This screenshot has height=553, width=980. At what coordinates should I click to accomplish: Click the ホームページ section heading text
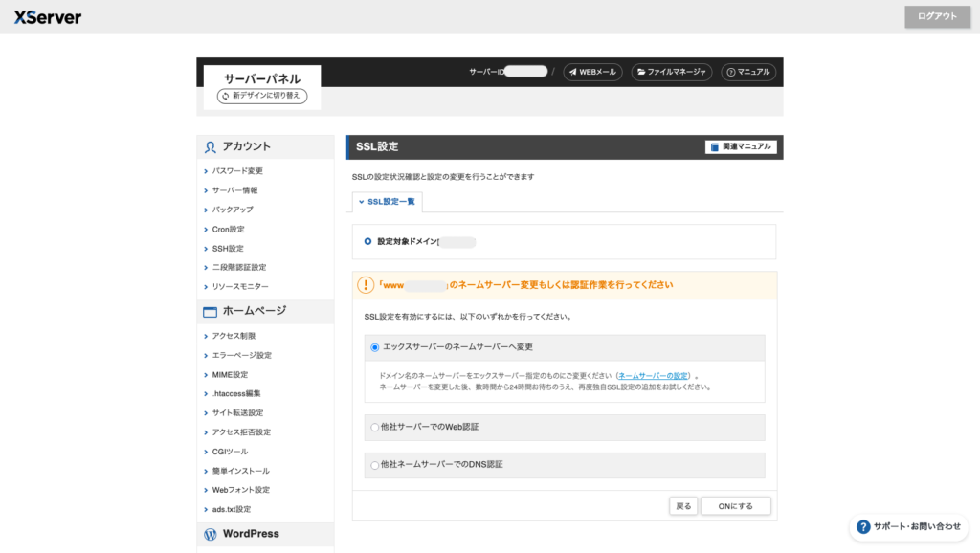[x=255, y=311]
